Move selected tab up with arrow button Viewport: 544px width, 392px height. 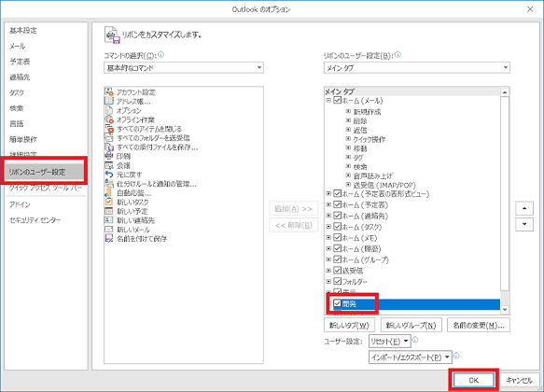[524, 208]
